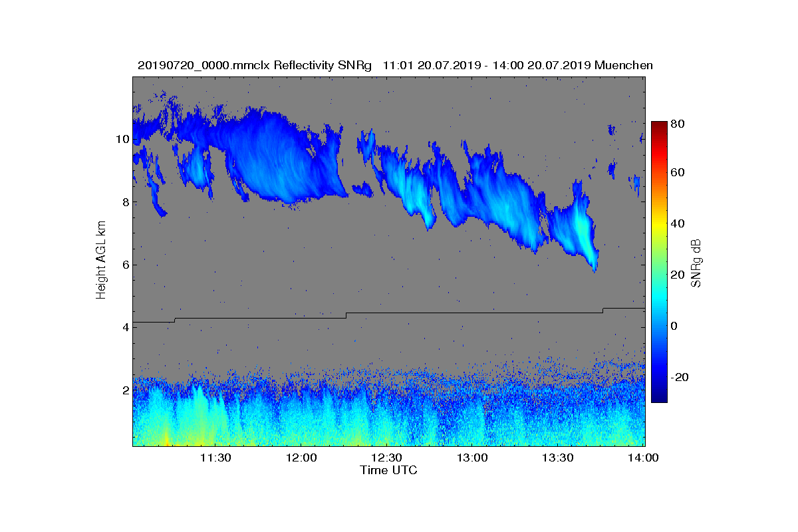Click the height tick label 2

(124, 390)
